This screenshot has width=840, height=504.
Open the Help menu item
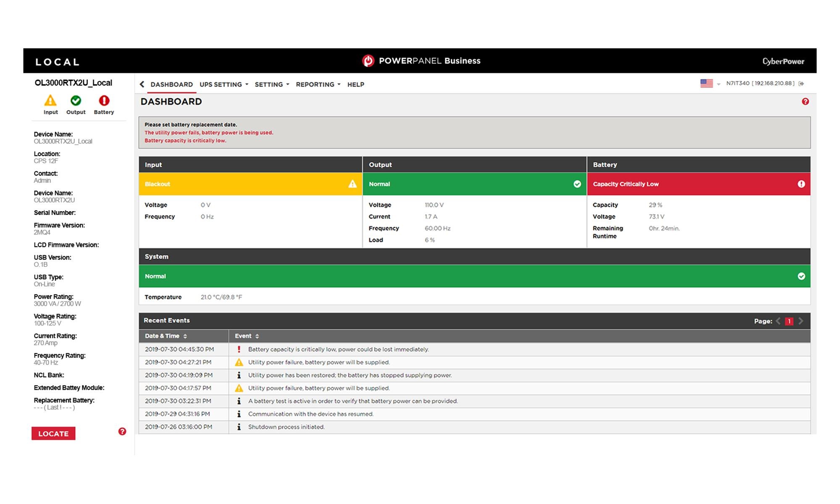click(x=355, y=84)
